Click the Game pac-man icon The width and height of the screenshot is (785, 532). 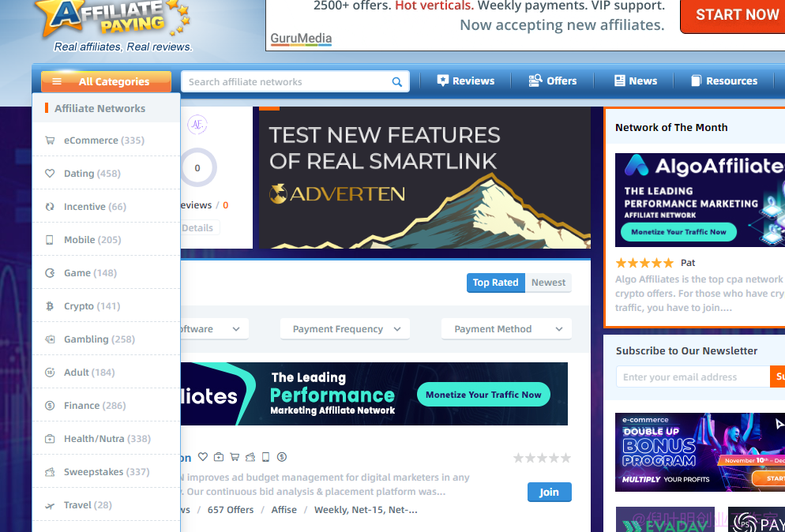coord(50,273)
